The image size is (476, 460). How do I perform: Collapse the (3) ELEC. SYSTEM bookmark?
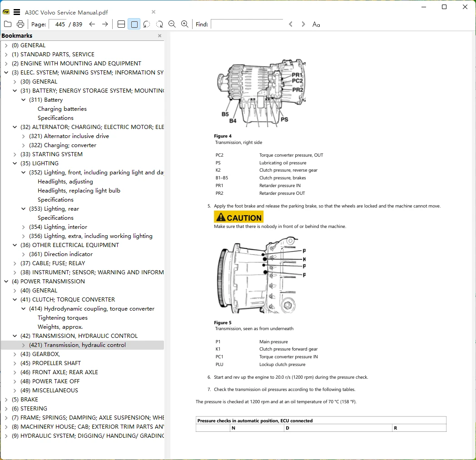click(6, 73)
